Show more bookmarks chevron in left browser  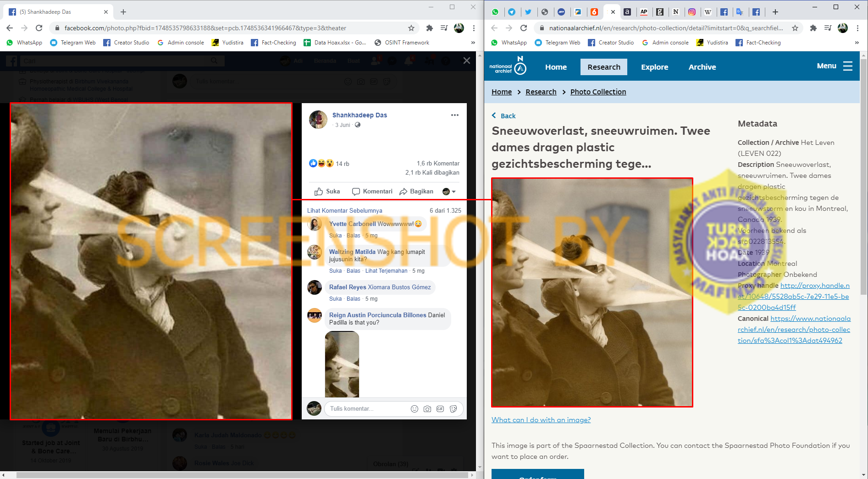click(473, 43)
